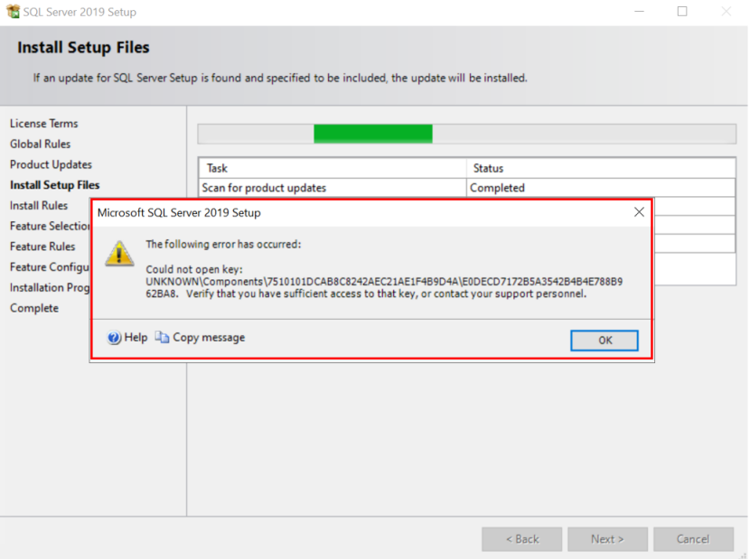
Task: Click the Copy message icon
Action: 162,338
